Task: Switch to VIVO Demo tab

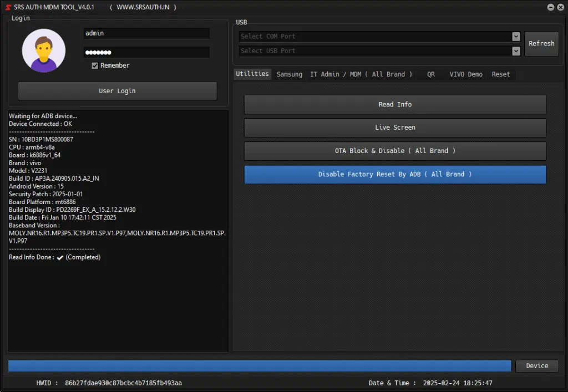Action: pos(466,74)
